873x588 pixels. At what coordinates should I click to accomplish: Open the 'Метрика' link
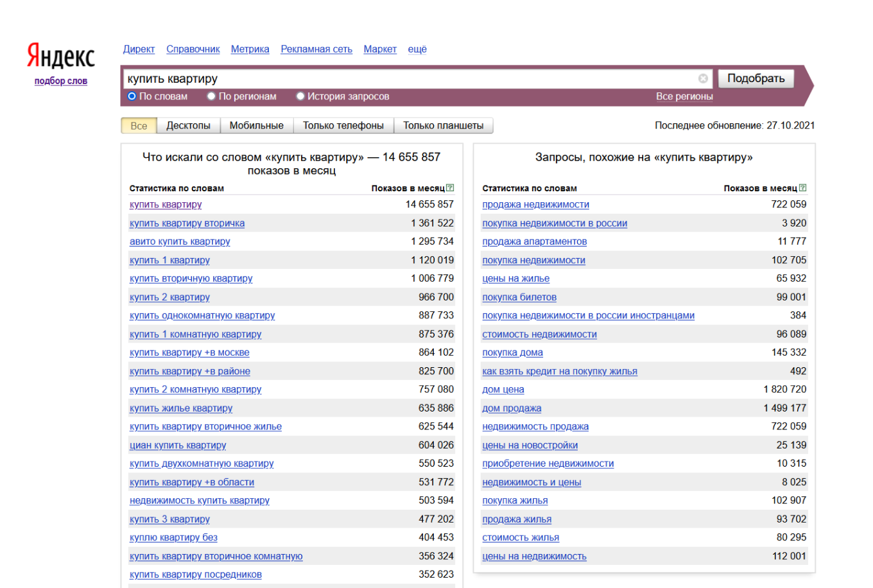(x=250, y=49)
